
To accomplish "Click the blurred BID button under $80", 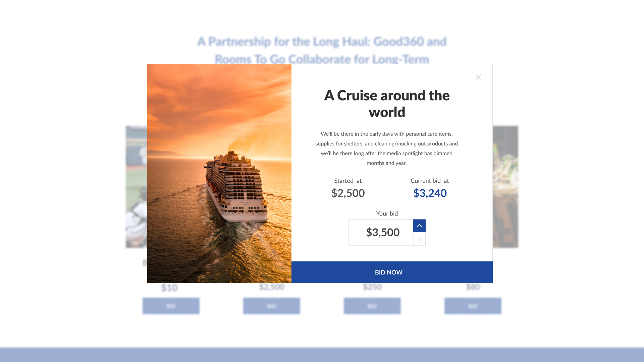I will pos(473,306).
